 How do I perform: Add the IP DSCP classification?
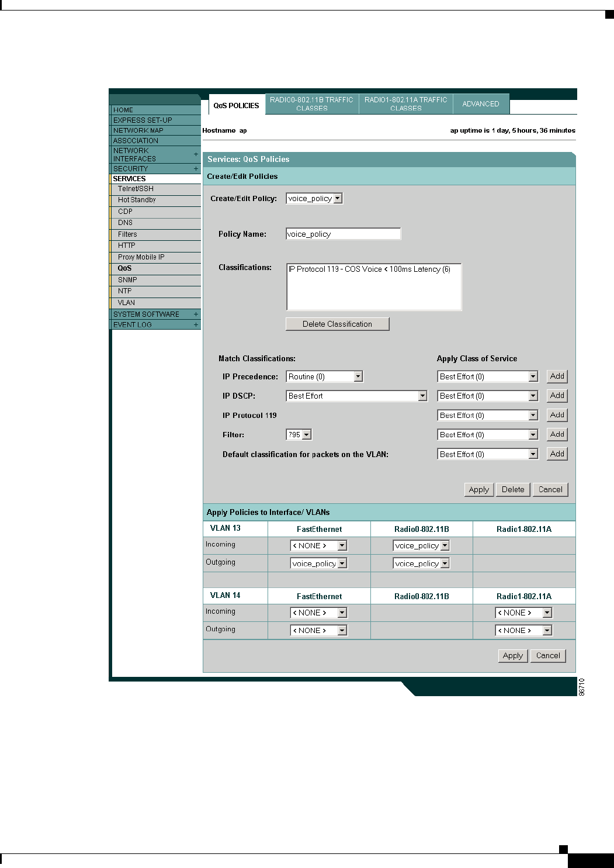557,396
